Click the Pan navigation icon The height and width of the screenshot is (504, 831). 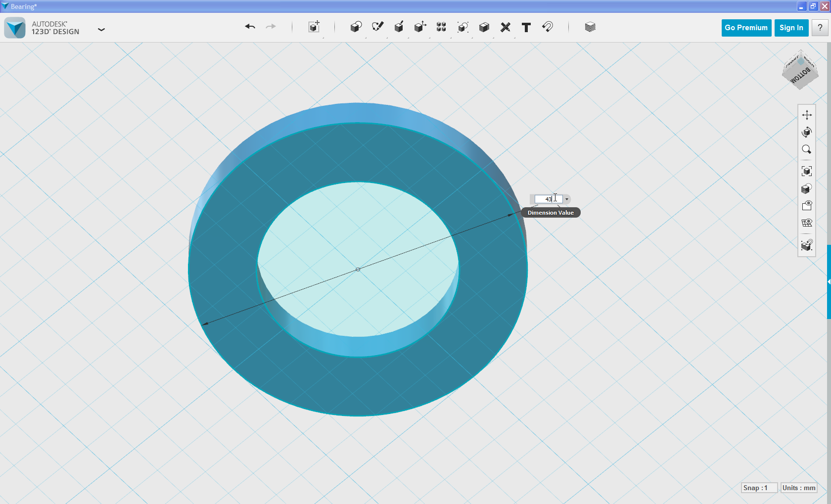click(807, 115)
